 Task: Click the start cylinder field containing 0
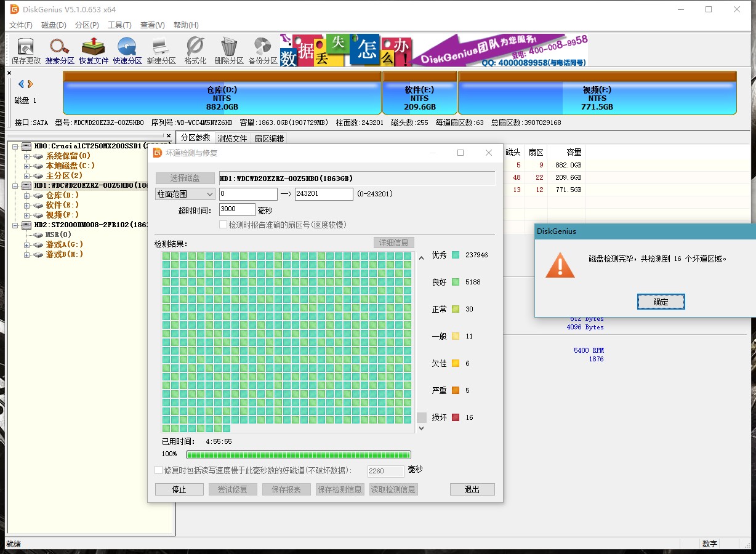pos(248,194)
